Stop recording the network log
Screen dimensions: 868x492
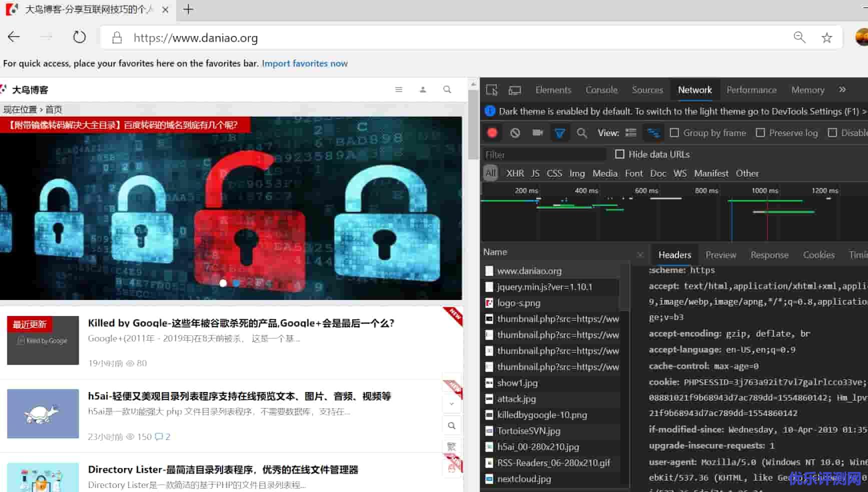pos(492,132)
